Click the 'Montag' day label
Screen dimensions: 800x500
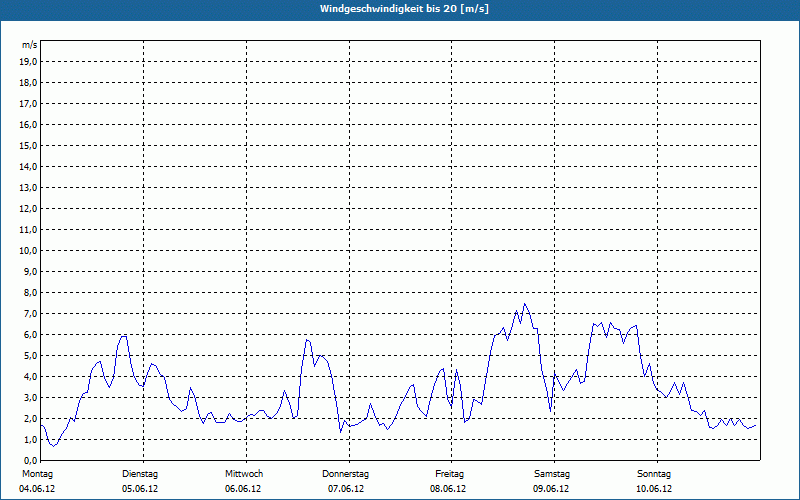(37, 474)
